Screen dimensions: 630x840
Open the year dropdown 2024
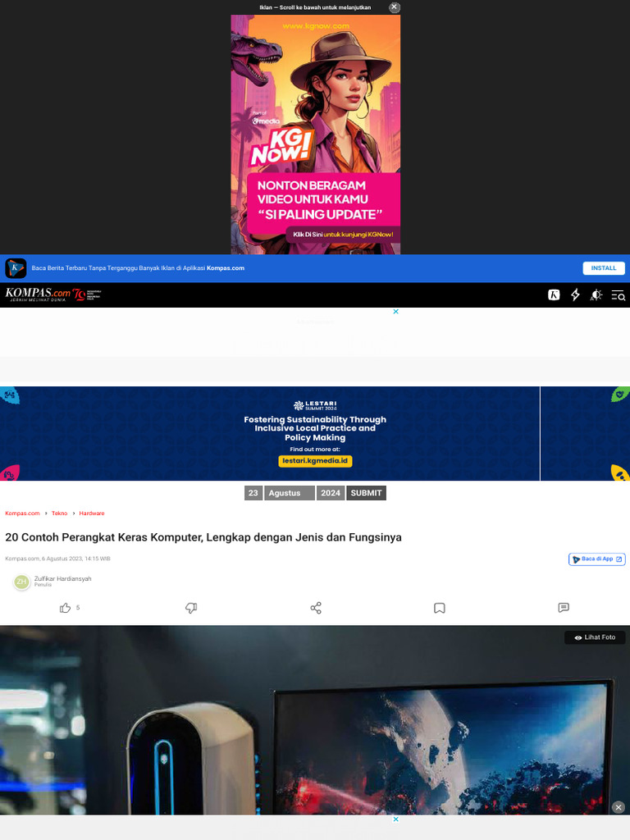(331, 493)
